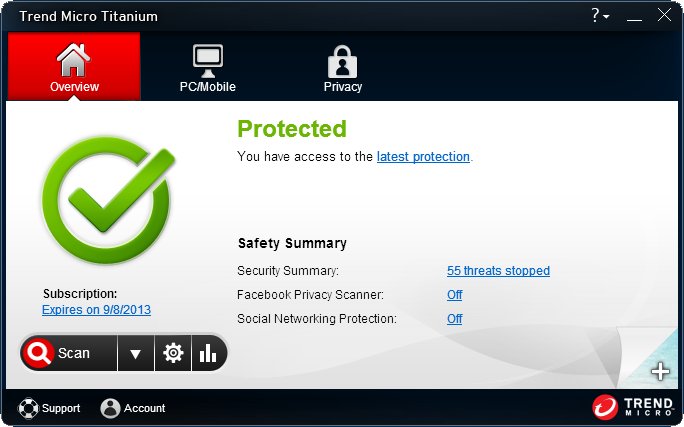Screen dimensions: 684x427
Task: Open security reports bar chart icon
Action: [x=208, y=353]
